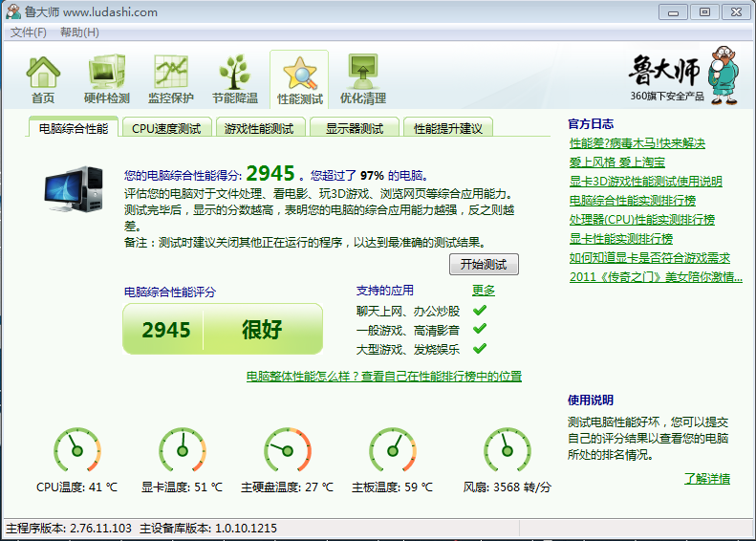Open 硬件检测 hardware detection icon
Viewport: 756px width, 541px height.
point(106,80)
